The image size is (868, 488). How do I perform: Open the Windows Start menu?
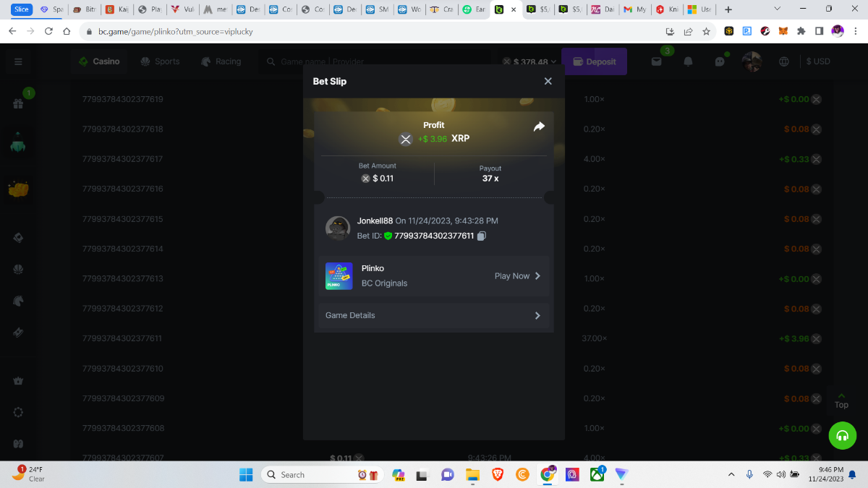246,474
